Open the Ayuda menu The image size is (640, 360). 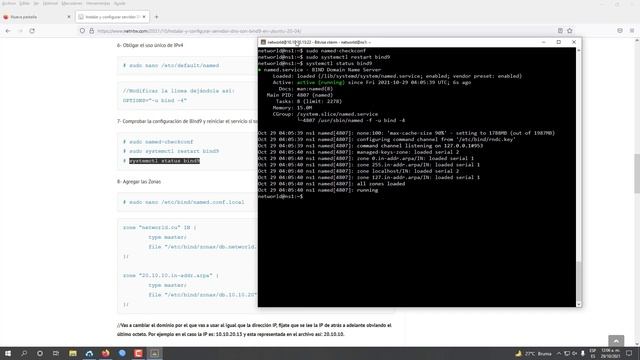[x=120, y=3]
